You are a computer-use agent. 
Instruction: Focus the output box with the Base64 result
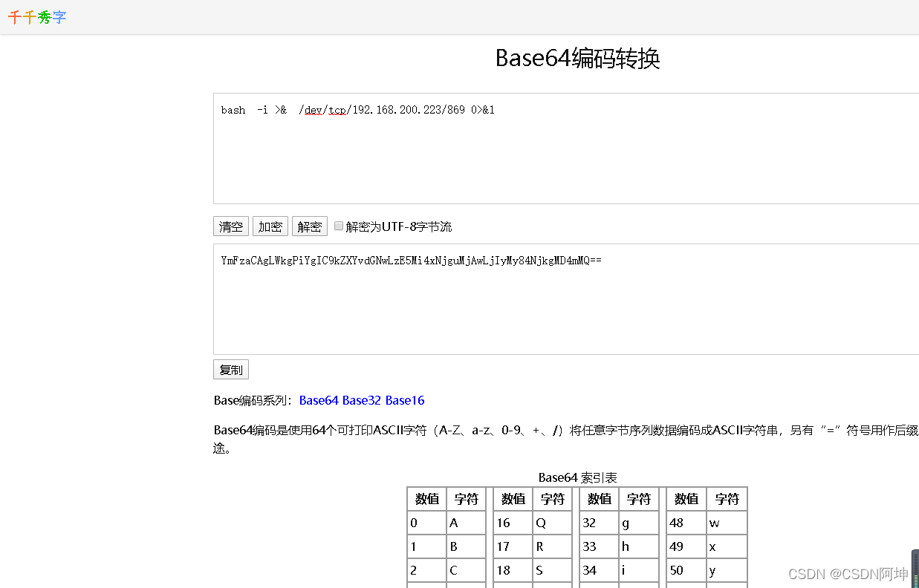click(x=566, y=299)
